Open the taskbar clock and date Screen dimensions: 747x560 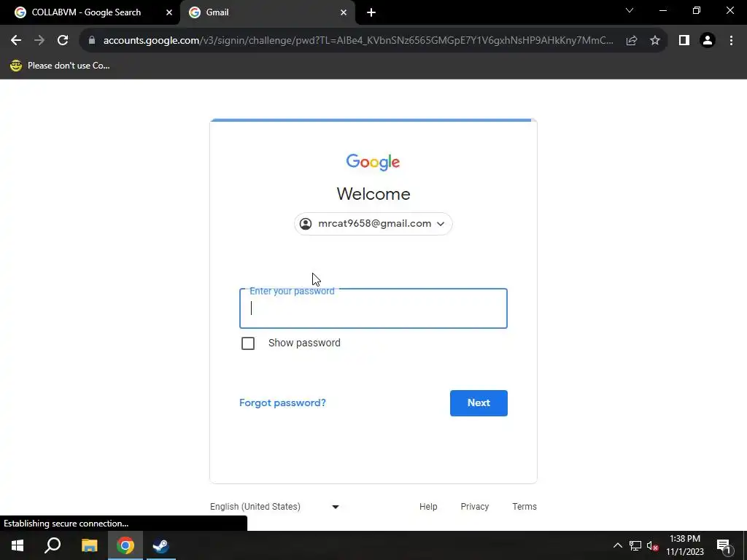pyautogui.click(x=684, y=545)
